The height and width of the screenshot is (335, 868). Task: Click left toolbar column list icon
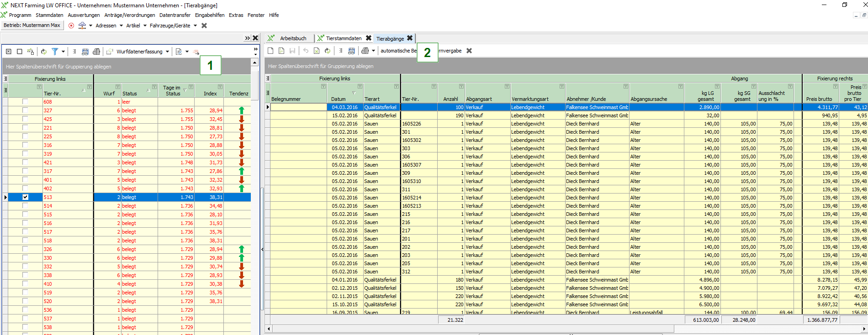[x=74, y=52]
